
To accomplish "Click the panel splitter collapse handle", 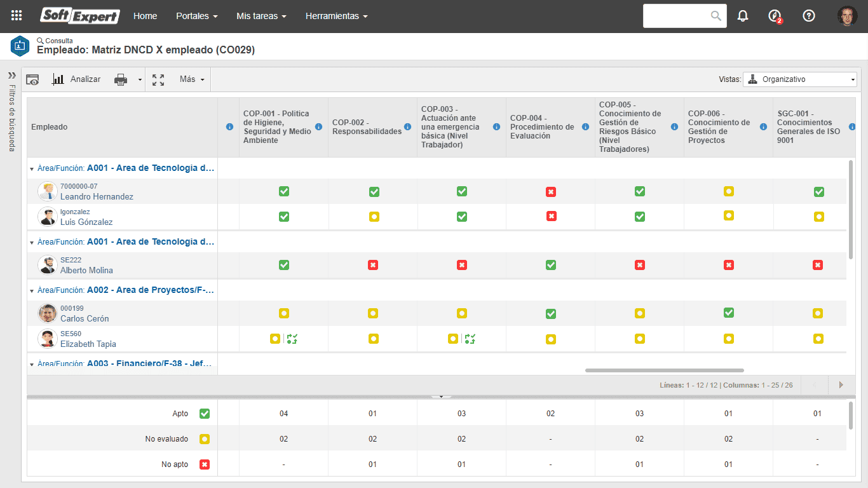I will click(x=441, y=396).
